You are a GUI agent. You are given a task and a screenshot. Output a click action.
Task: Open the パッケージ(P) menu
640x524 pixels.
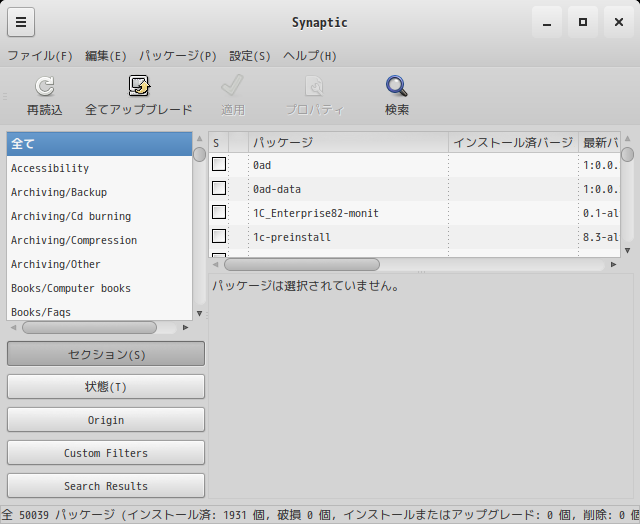point(178,56)
